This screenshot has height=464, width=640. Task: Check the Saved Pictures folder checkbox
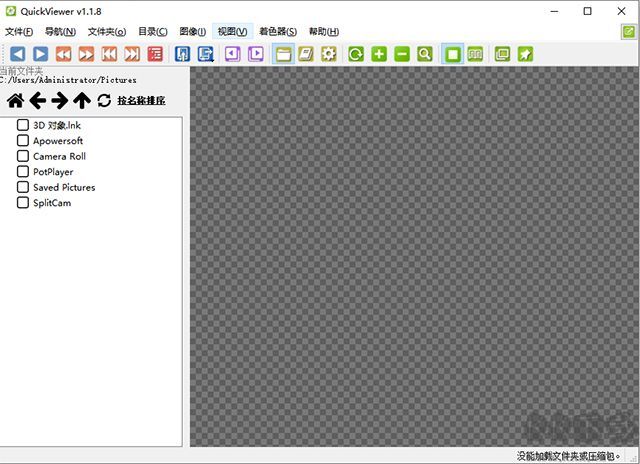(x=23, y=187)
